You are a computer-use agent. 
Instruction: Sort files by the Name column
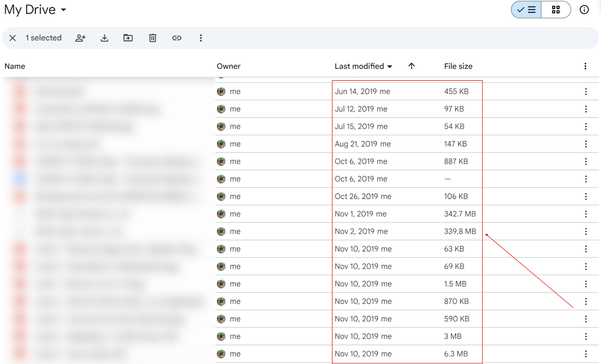15,66
